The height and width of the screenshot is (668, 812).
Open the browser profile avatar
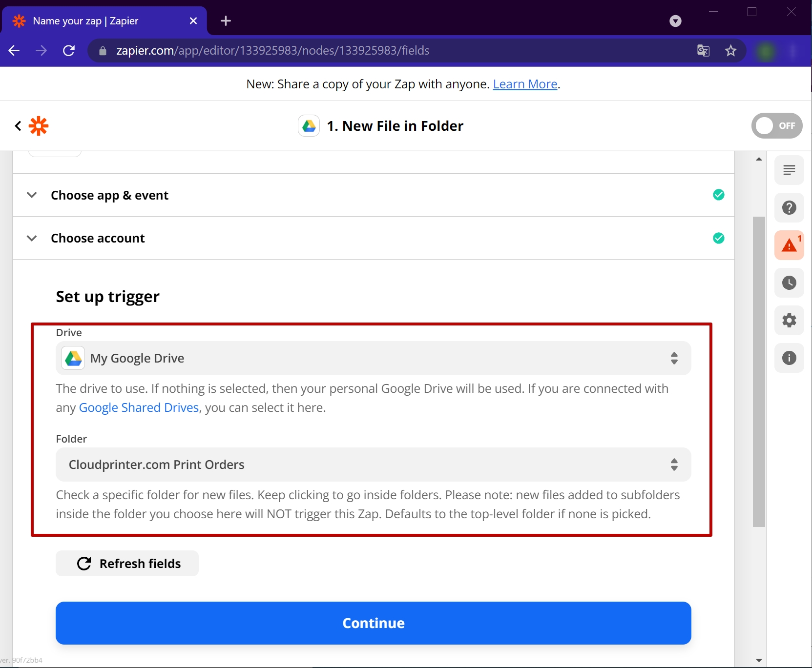click(766, 51)
